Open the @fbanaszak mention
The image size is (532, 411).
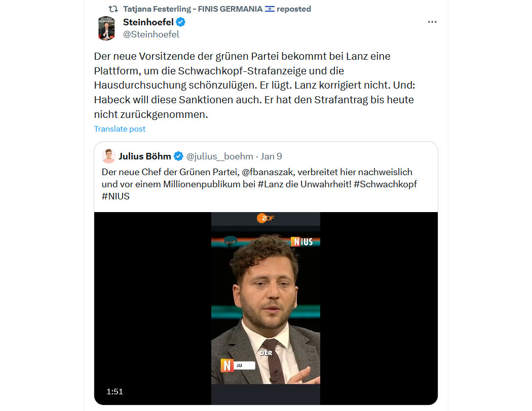pyautogui.click(x=268, y=172)
